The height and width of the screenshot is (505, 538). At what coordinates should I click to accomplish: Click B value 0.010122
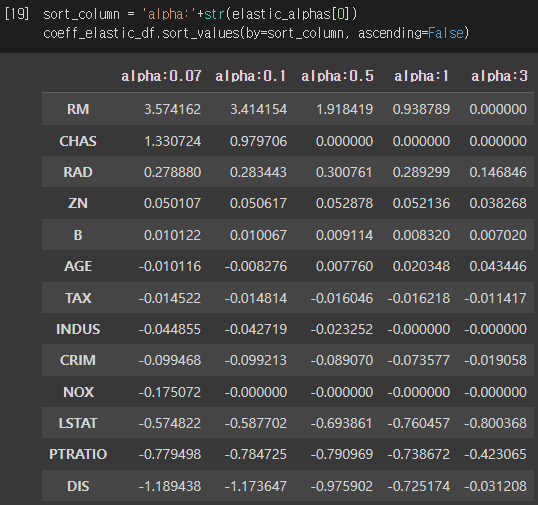pos(172,235)
